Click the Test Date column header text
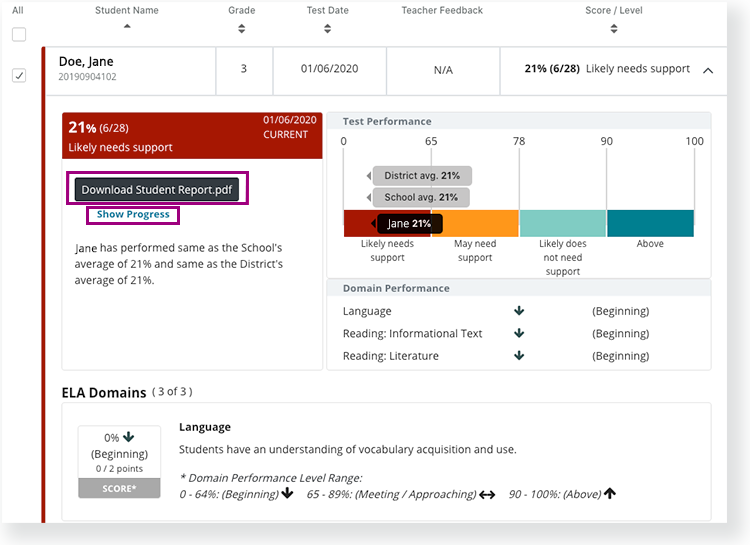 point(328,11)
